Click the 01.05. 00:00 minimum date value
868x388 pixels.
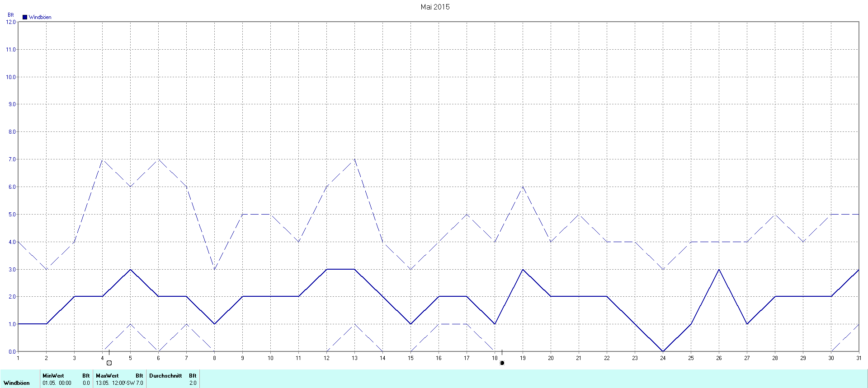57,383
